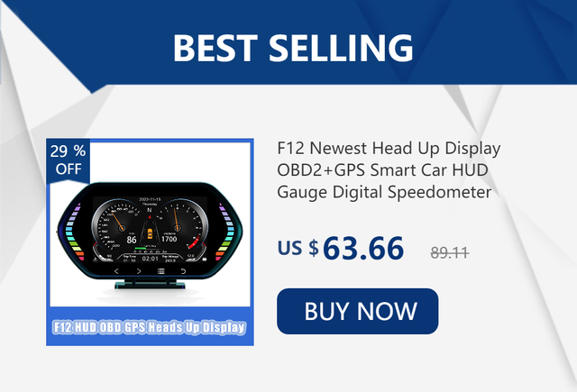Image resolution: width=577 pixels, height=392 pixels.
Task: Click the yellow car icon in HUD center
Action: 150,233
